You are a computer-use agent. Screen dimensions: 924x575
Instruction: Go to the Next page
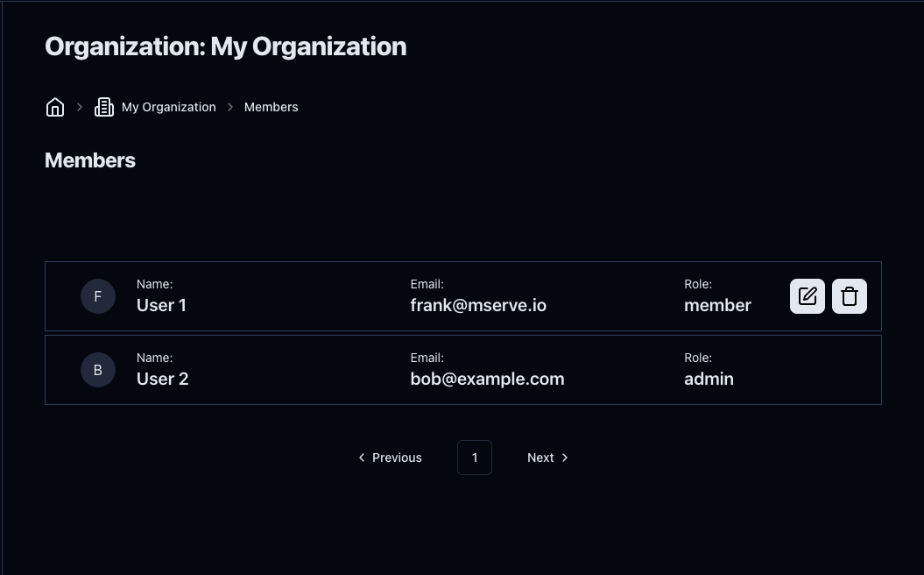(x=547, y=458)
